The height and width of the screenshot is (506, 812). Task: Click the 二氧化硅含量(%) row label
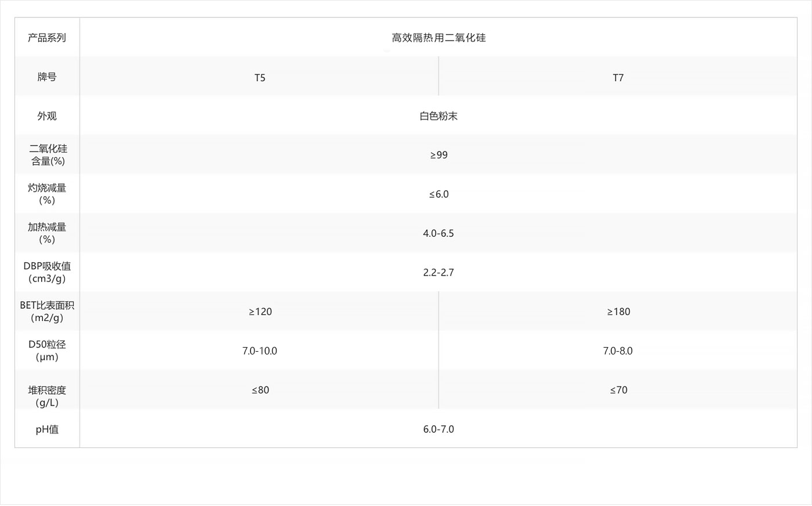coord(48,155)
